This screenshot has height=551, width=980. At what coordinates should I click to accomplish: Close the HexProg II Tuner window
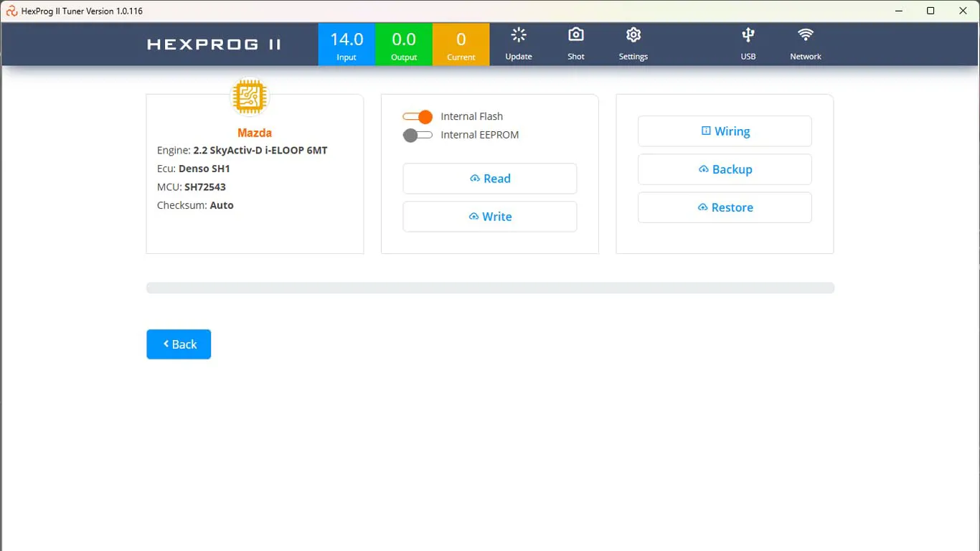click(x=963, y=11)
